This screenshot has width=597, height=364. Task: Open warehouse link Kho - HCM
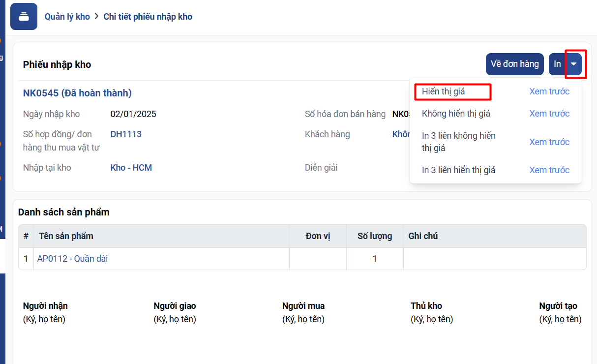coord(131,168)
